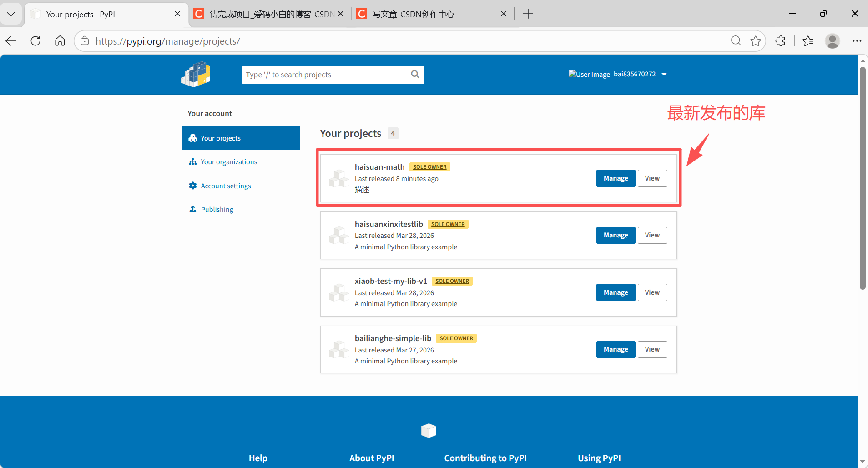Close the 写文章-CSDN创作中心 tab

[x=504, y=14]
